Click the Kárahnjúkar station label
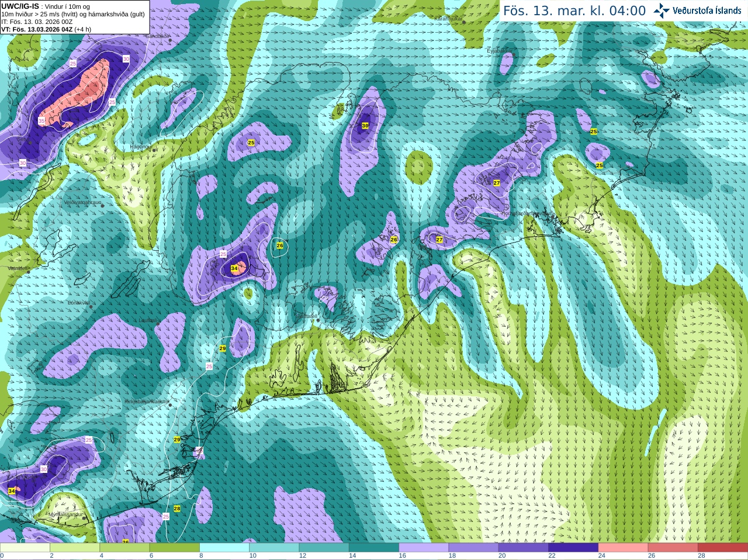The width and height of the screenshot is (748, 560). coord(448,19)
